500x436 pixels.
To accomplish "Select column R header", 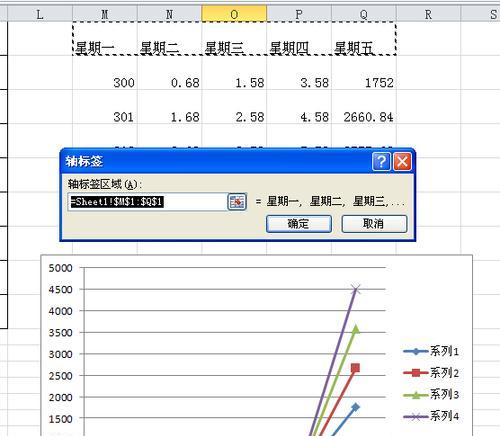I will (x=428, y=14).
